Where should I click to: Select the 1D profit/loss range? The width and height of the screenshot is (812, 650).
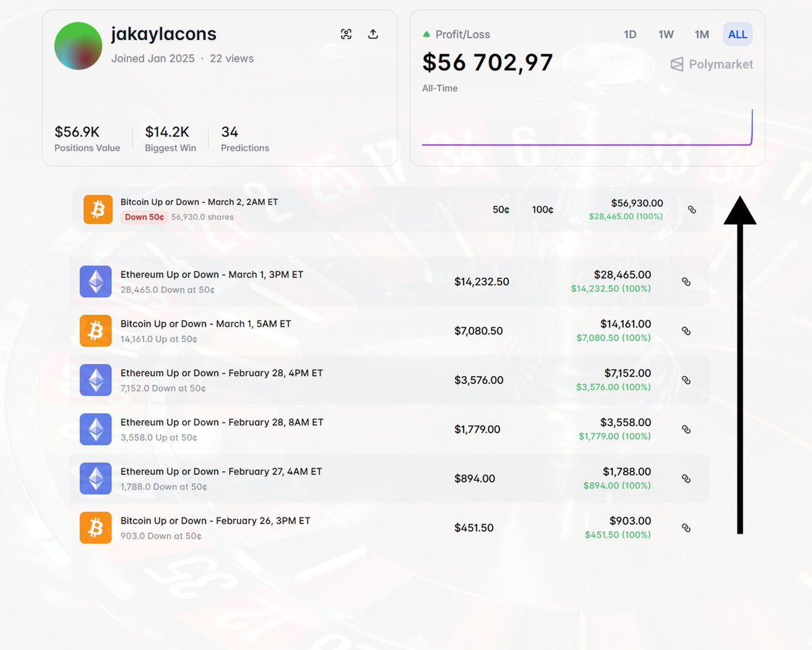point(630,34)
